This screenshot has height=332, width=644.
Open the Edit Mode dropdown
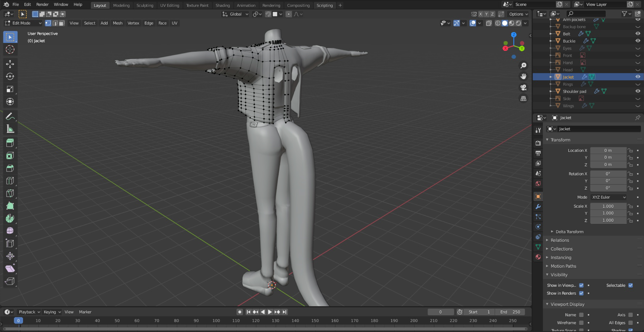point(23,23)
